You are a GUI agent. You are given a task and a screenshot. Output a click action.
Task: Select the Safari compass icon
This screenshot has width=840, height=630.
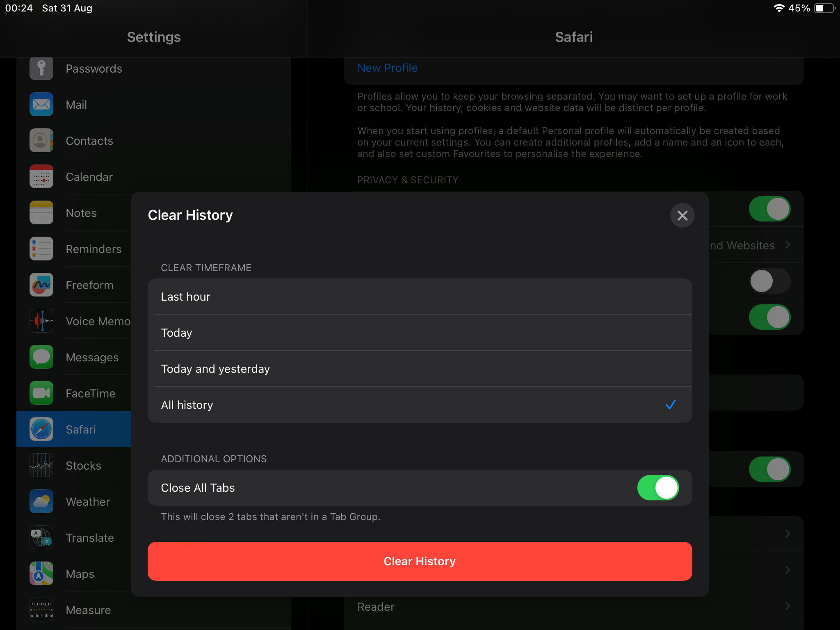tap(41, 429)
